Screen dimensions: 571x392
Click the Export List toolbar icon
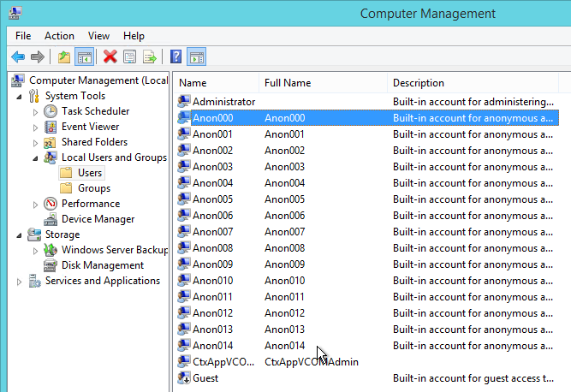150,57
